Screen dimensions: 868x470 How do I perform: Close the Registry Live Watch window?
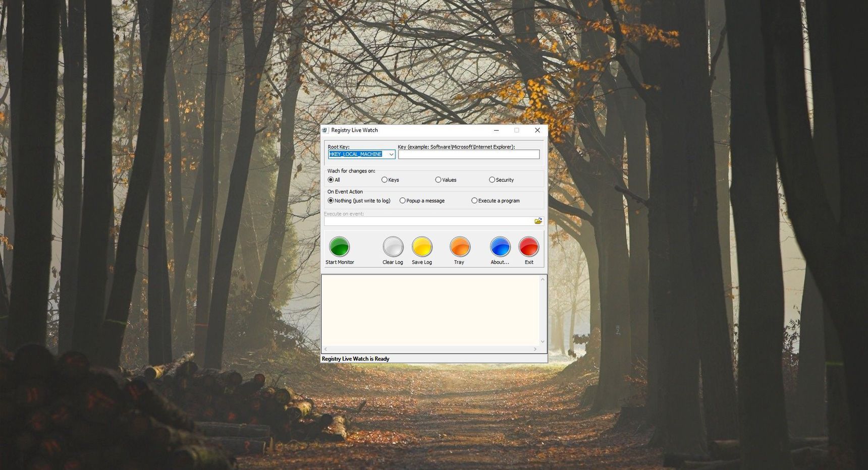click(x=537, y=130)
